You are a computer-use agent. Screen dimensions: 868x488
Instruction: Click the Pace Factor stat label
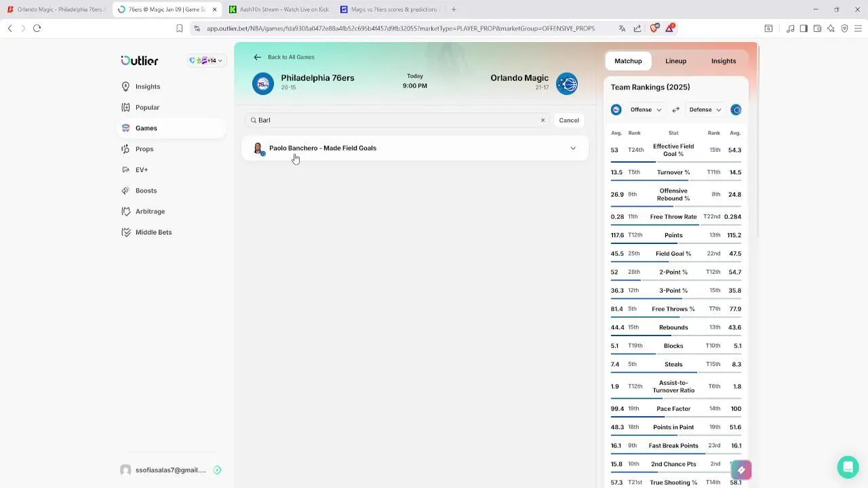pos(673,409)
